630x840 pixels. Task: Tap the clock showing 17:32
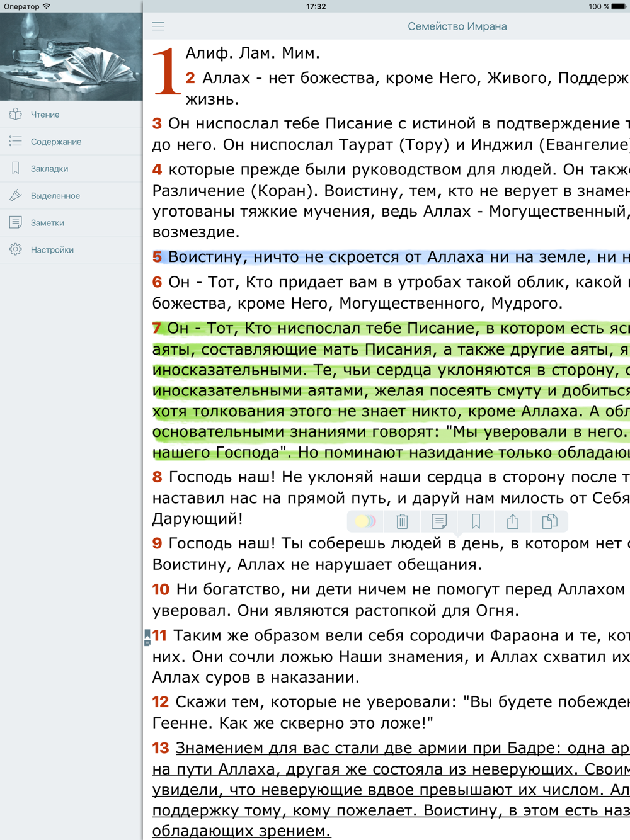316,6
